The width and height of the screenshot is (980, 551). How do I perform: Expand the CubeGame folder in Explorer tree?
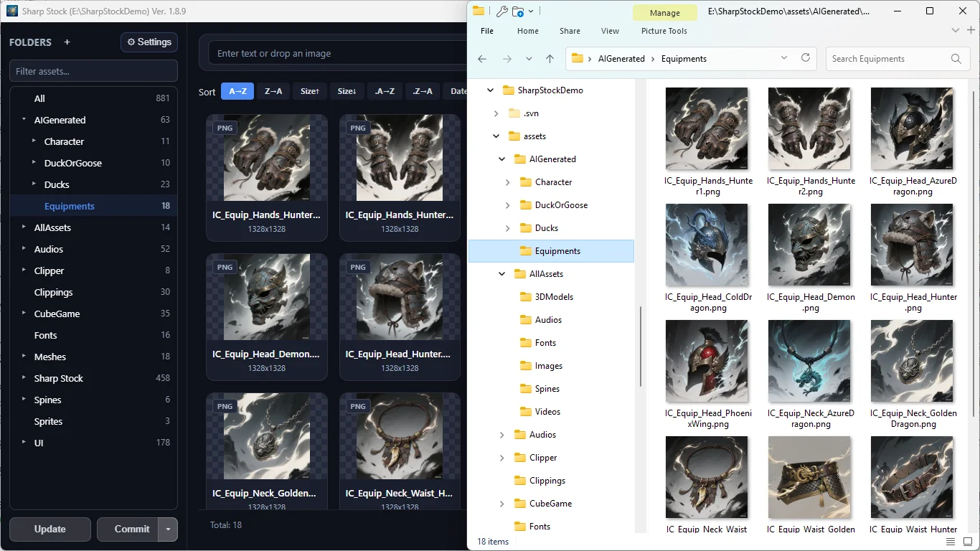point(501,504)
